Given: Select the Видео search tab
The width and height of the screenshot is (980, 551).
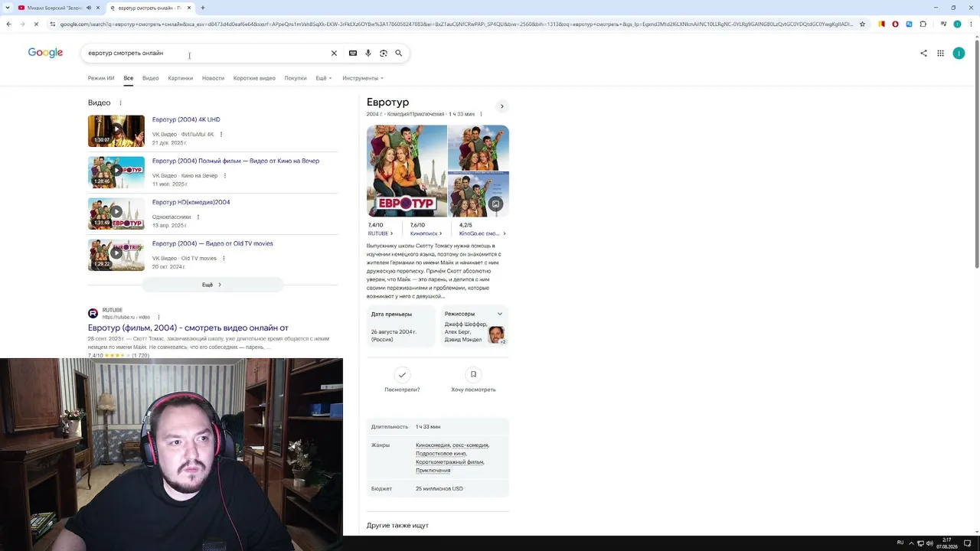Looking at the screenshot, I should [x=150, y=78].
